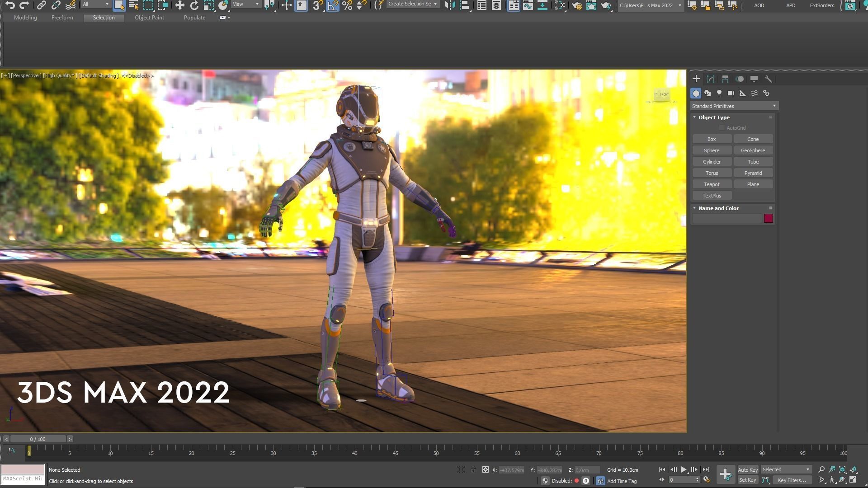Click the Undo arrow icon
Viewport: 868px width, 488px height.
[x=10, y=5]
